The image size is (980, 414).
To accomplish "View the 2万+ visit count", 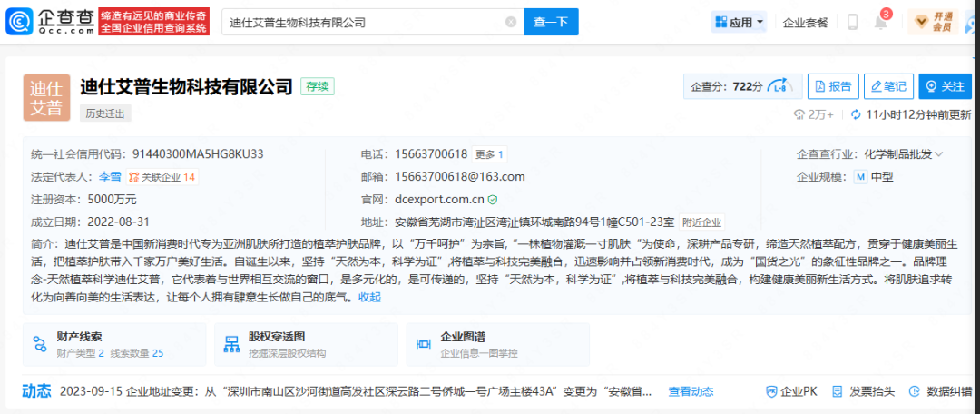I will tap(813, 114).
